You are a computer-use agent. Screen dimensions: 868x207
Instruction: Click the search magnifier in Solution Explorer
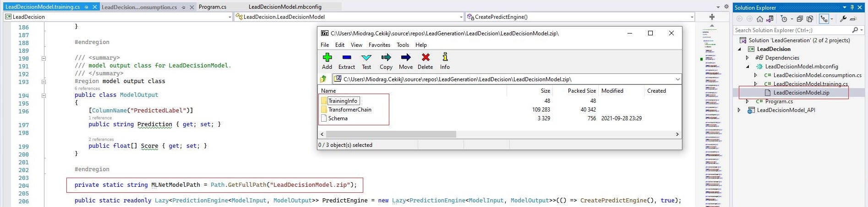(855, 30)
